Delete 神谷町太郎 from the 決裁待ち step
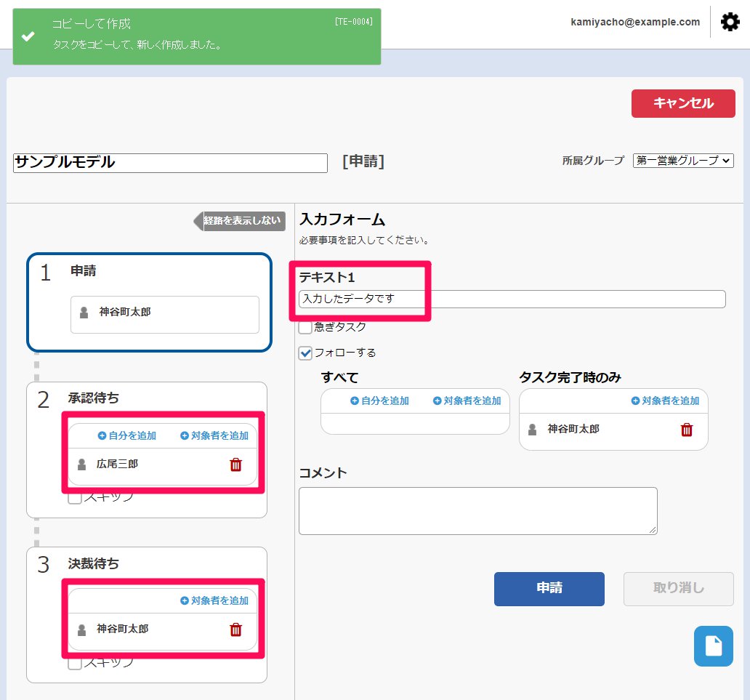750x700 pixels. tap(235, 629)
